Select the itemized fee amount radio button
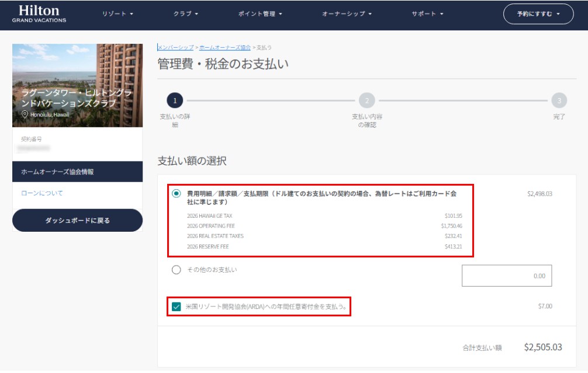 tap(177, 194)
